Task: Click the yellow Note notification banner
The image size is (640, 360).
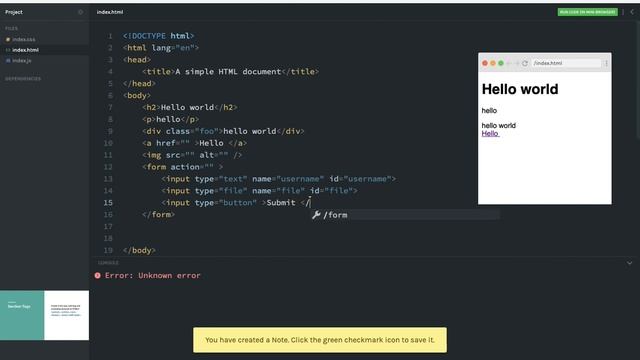Action: 320,340
